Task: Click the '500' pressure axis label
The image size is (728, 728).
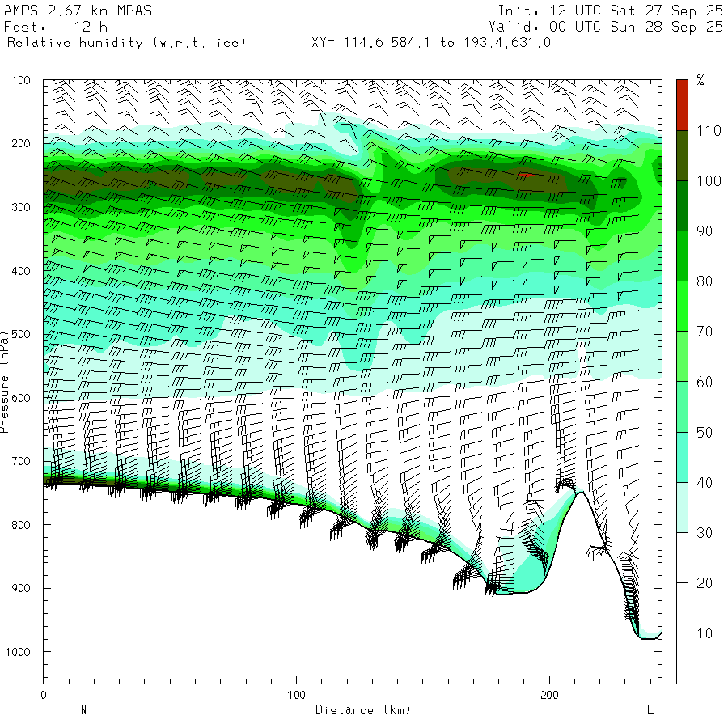Action: (21, 334)
